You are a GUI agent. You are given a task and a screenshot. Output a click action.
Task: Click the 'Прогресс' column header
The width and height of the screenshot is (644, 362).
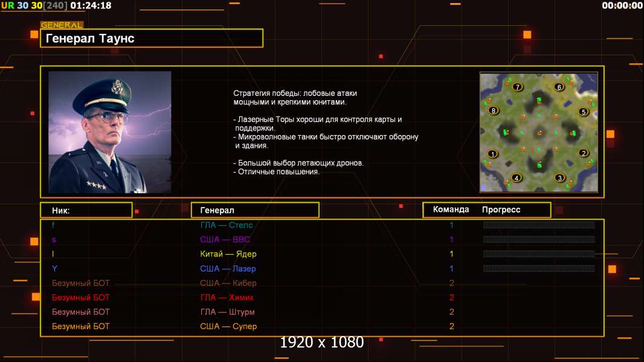(x=501, y=210)
